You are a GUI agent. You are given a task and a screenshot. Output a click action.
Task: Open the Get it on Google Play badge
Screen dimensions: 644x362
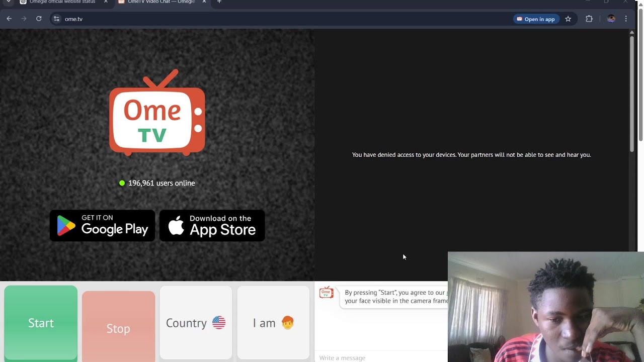coord(102,225)
